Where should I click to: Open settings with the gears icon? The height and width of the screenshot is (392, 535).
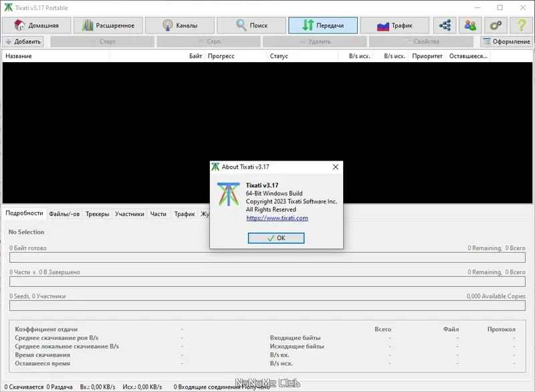click(496, 25)
